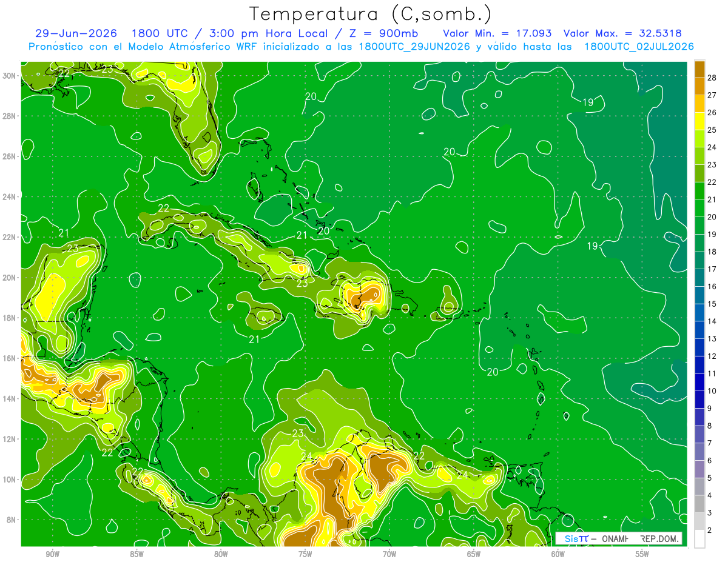This screenshot has width=728, height=562.
Task: Click the "70W" longitude label
Action: 389,554
